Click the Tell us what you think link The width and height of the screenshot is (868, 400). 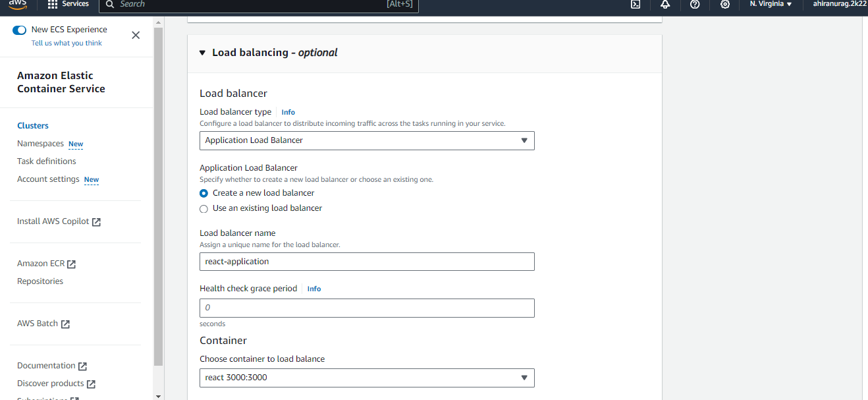[x=67, y=43]
